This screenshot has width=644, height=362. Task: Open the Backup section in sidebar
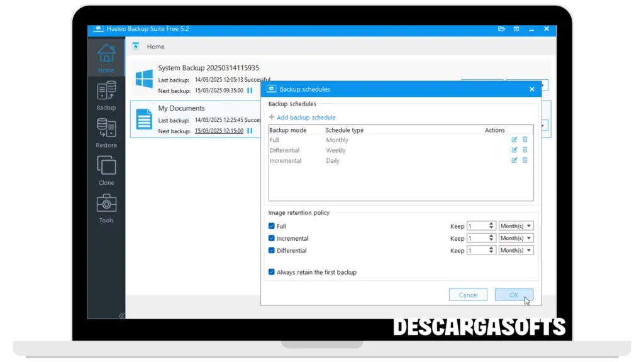coord(106,96)
